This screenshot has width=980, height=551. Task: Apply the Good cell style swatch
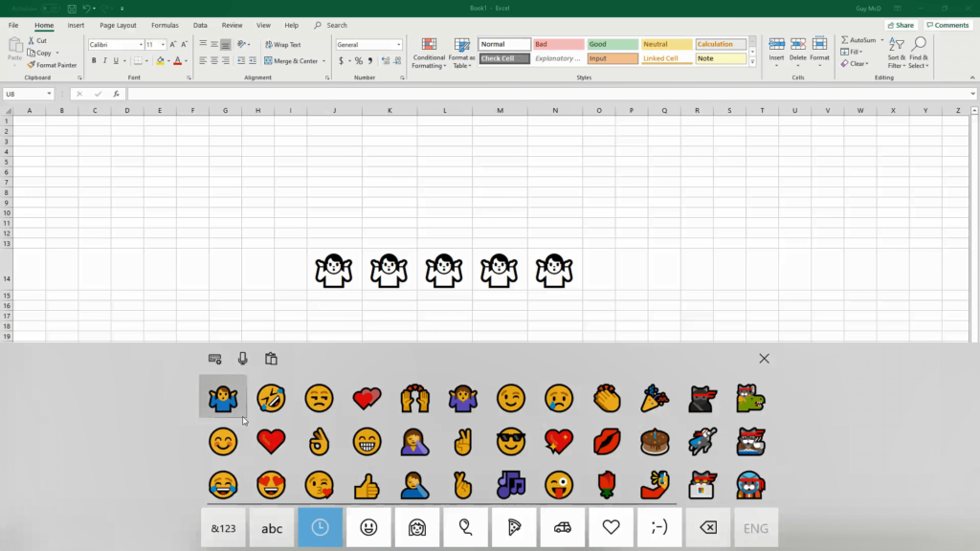point(612,44)
